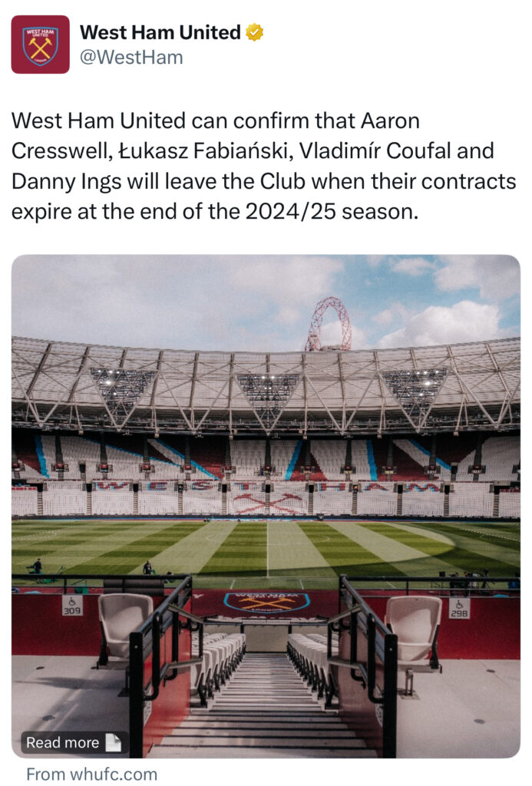This screenshot has height=786, width=532.
Task: Click the central stairway in the photo
Action: [265, 702]
